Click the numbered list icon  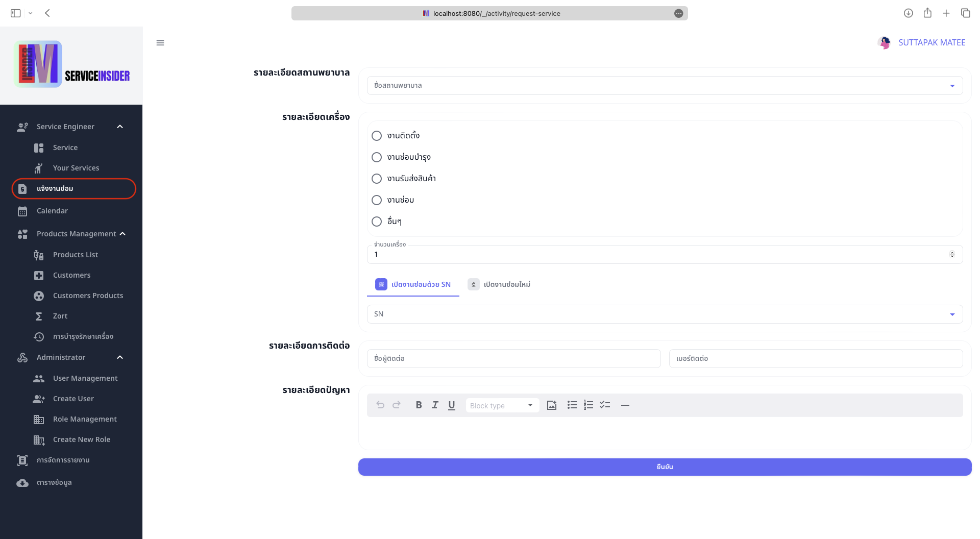tap(588, 405)
